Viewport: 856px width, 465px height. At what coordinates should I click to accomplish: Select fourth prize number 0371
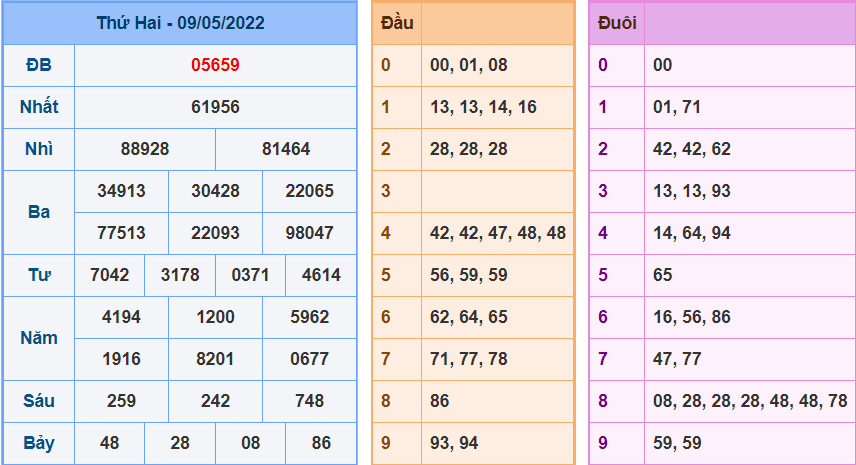coord(250,275)
